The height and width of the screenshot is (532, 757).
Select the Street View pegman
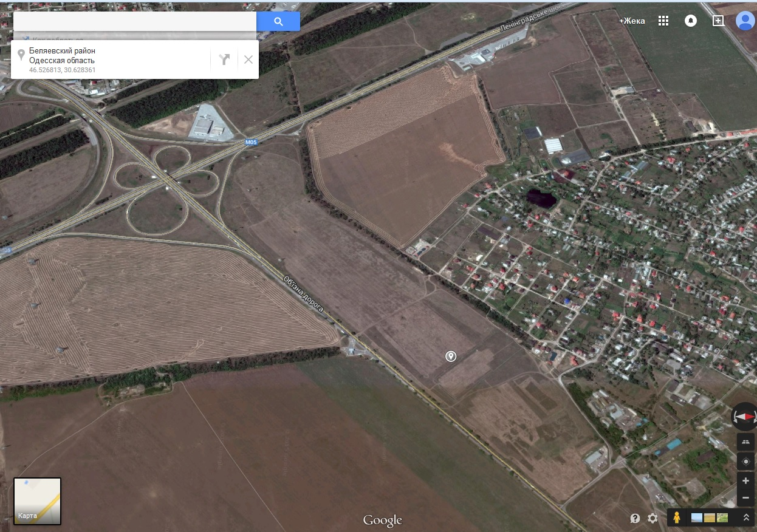click(676, 517)
